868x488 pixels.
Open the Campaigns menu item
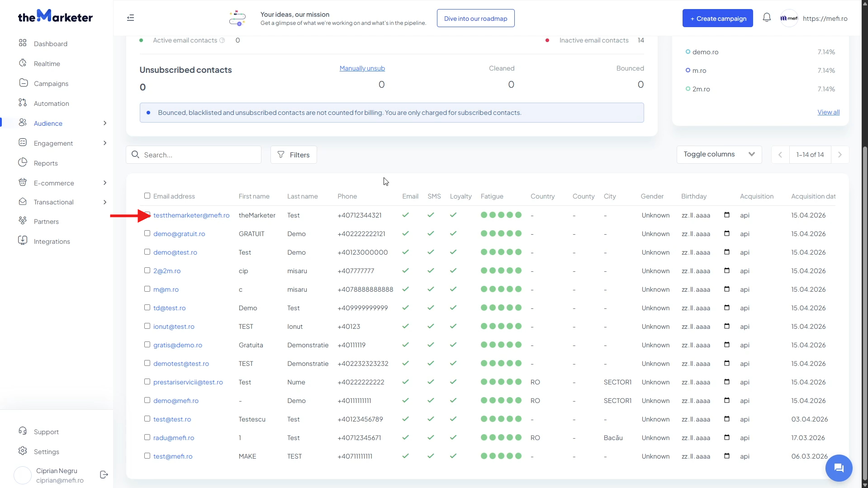[51, 83]
